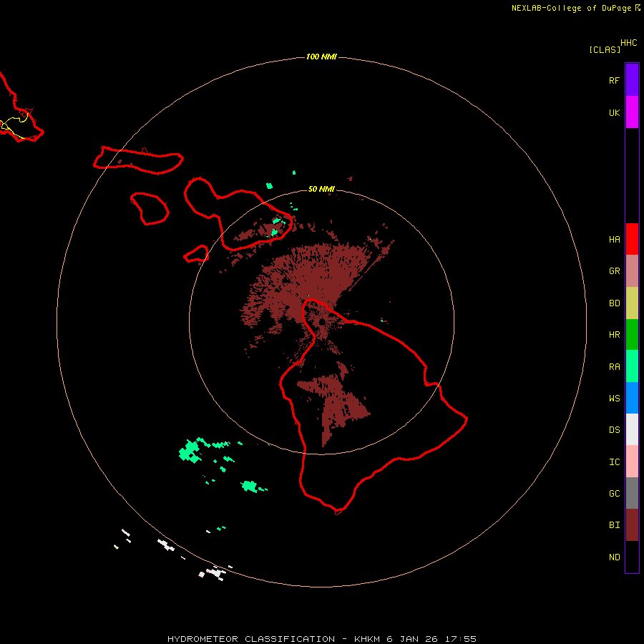Pick the RA mint green legend swatch
The width and height of the screenshot is (644, 644).
click(632, 366)
